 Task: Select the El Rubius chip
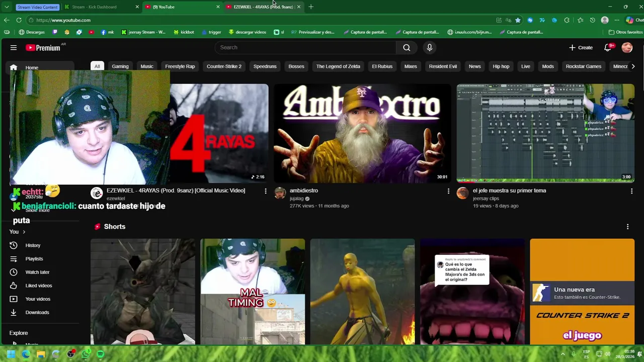pyautogui.click(x=382, y=66)
